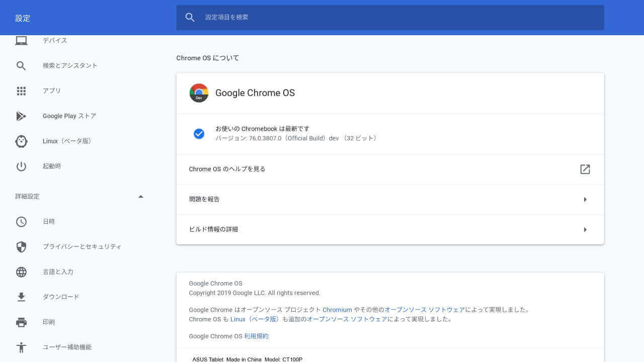Expand ビルド情報の詳細 row arrow
This screenshot has width=644, height=362.
pos(585,230)
